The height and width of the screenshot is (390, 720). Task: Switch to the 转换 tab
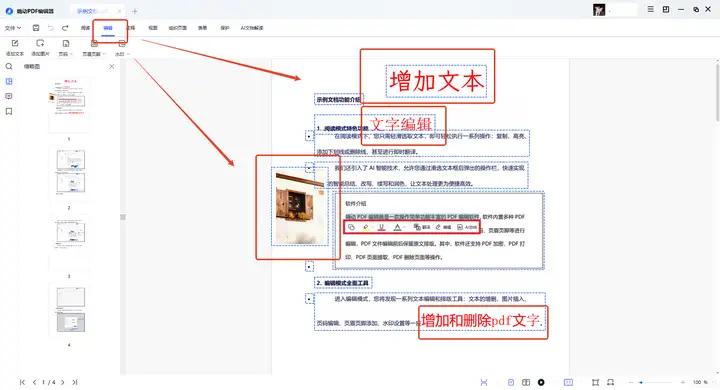point(202,28)
